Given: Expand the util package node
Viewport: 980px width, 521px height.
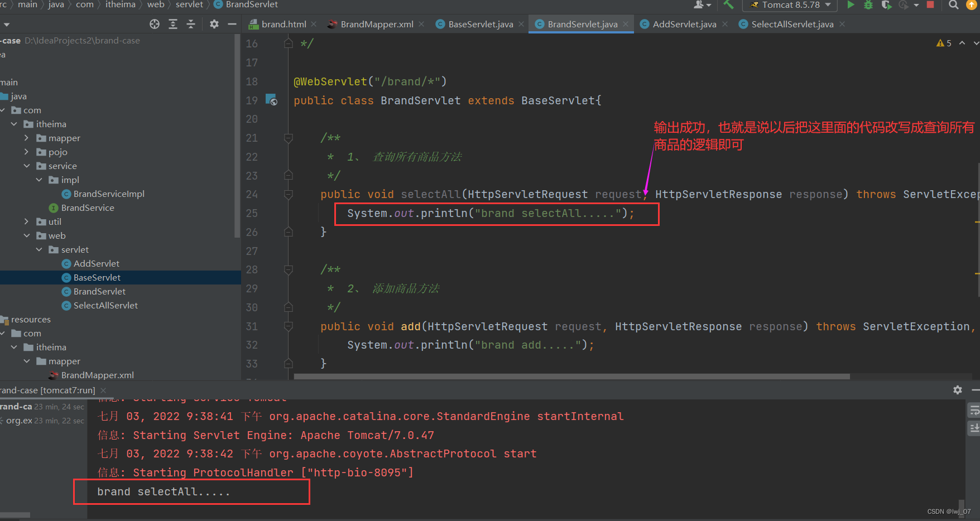Looking at the screenshot, I should click(x=27, y=221).
